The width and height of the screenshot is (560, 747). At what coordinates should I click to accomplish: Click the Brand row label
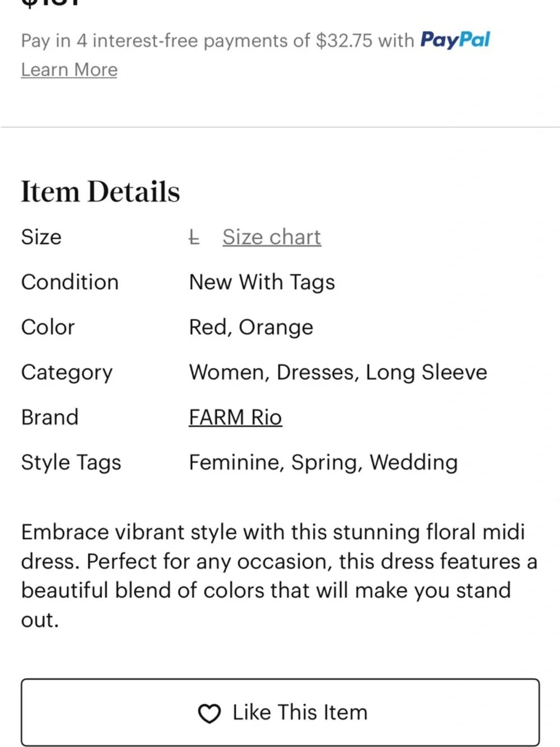(49, 417)
